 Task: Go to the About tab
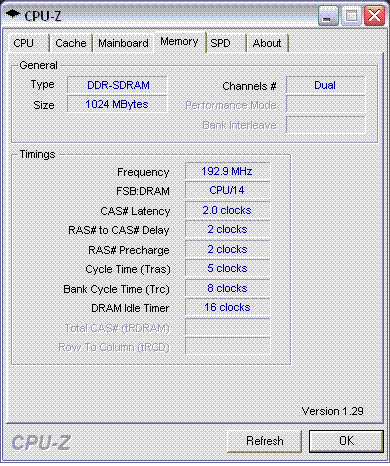pos(267,43)
